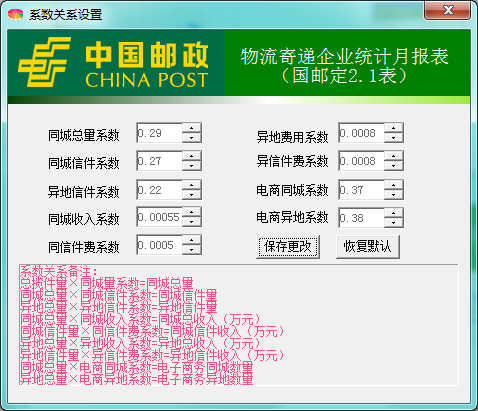Image resolution: width=478 pixels, height=411 pixels.
Task: Click the 恢复默认 button
Action: (x=368, y=247)
